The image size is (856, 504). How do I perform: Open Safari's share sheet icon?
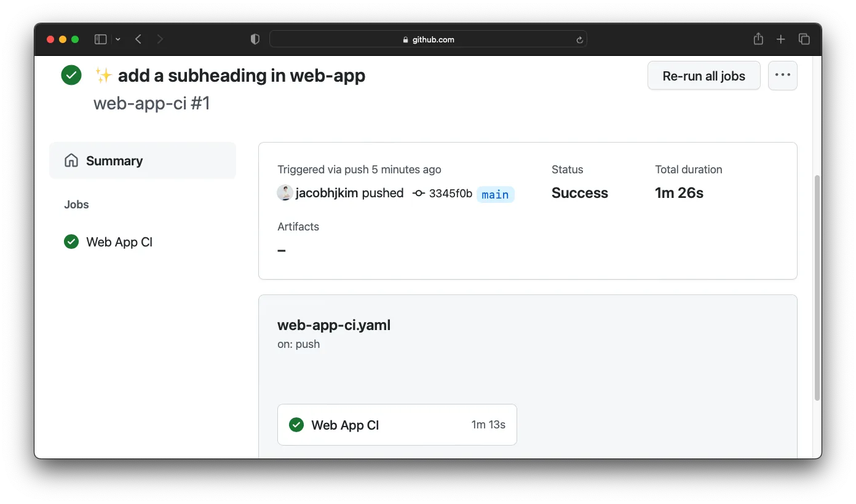758,39
